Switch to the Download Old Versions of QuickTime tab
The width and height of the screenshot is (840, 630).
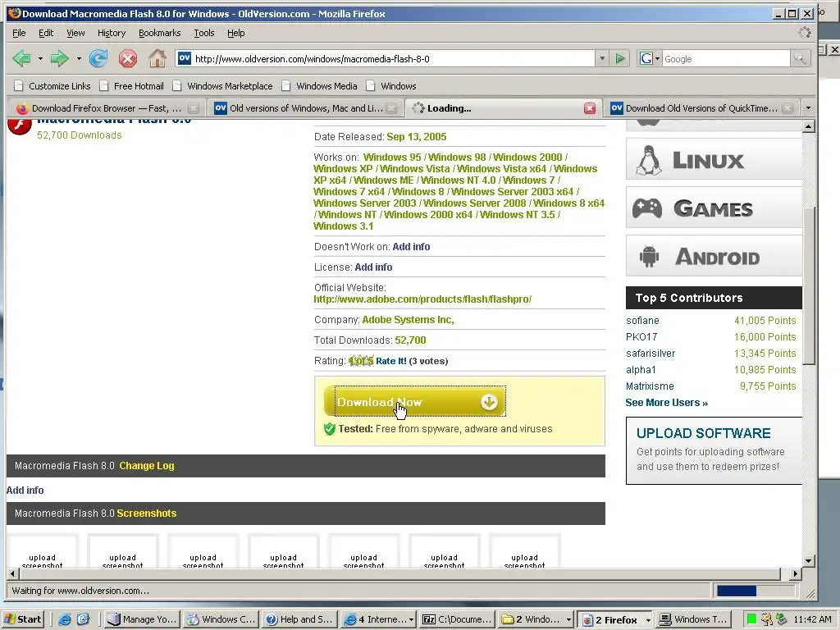[702, 108]
